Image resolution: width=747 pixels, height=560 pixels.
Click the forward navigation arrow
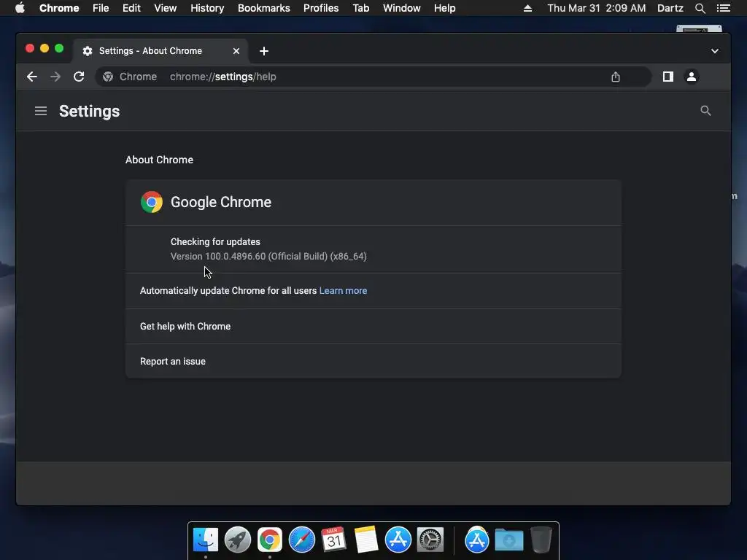point(55,77)
